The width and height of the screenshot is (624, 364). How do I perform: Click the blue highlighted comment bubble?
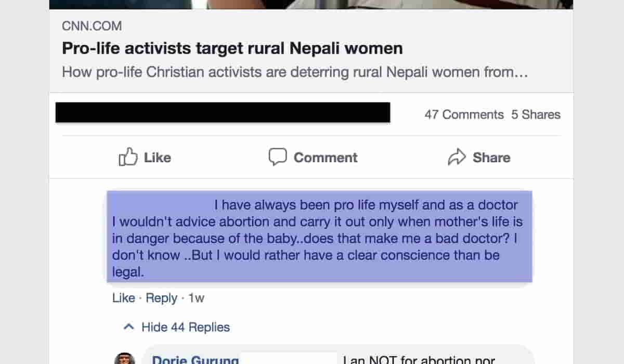(x=319, y=237)
